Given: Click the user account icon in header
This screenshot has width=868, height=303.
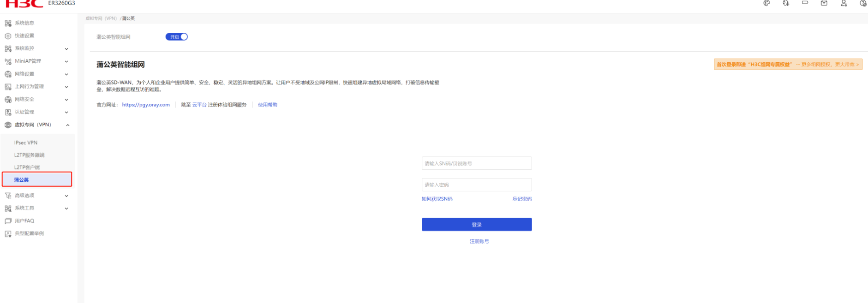Looking at the screenshot, I should [844, 3].
